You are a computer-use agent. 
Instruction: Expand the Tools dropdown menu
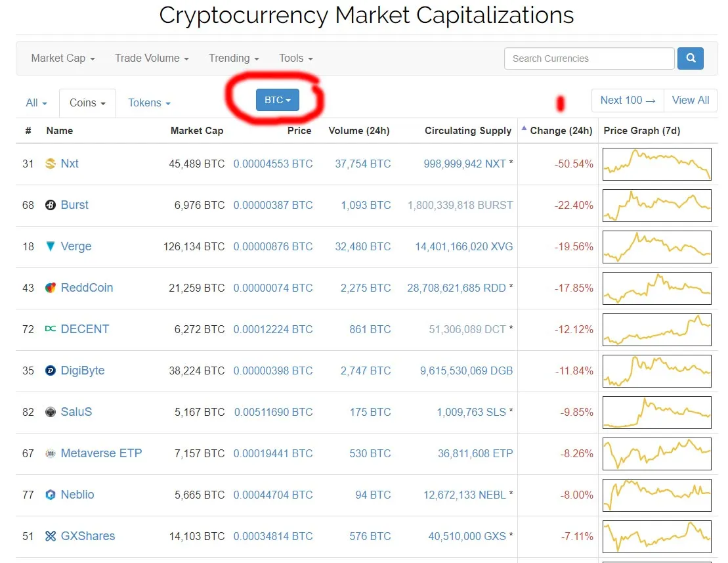click(296, 58)
